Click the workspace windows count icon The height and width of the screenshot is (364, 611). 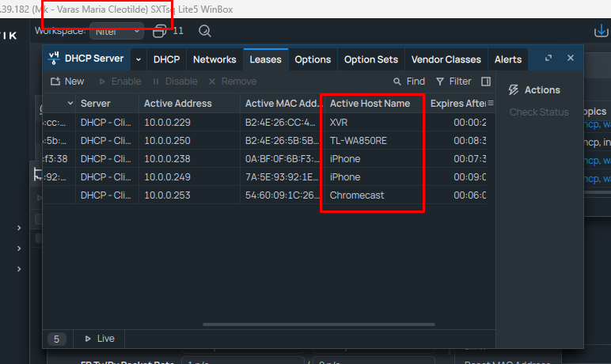[x=161, y=31]
